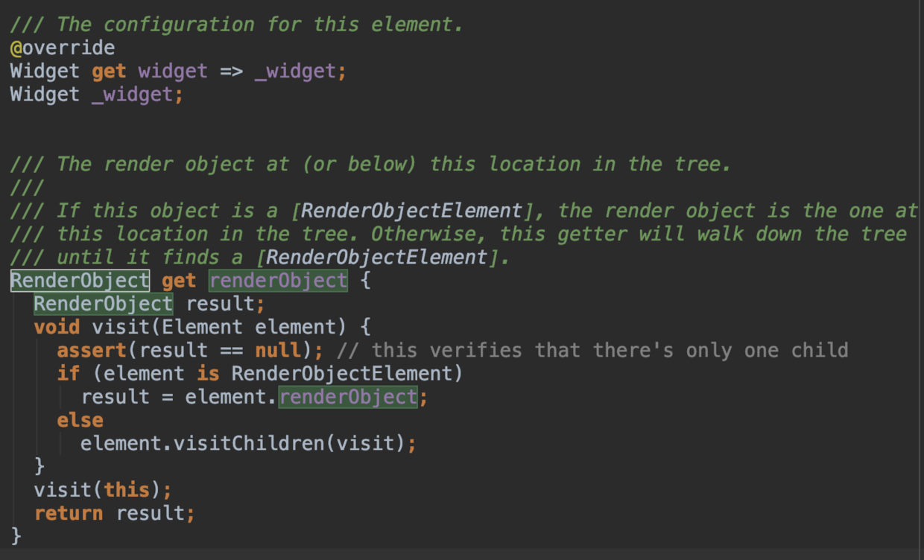Click the else keyword

(x=80, y=420)
